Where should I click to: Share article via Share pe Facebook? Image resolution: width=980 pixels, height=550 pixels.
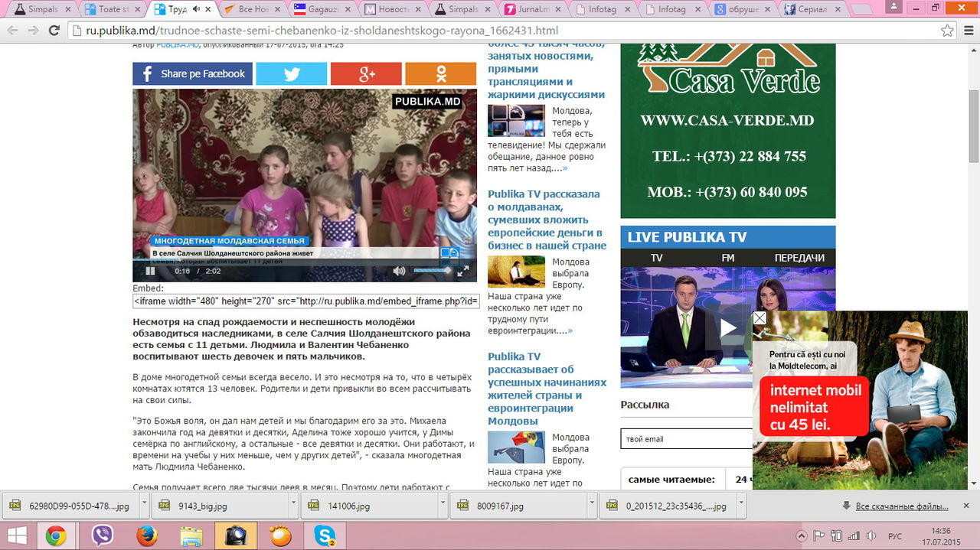coord(192,73)
